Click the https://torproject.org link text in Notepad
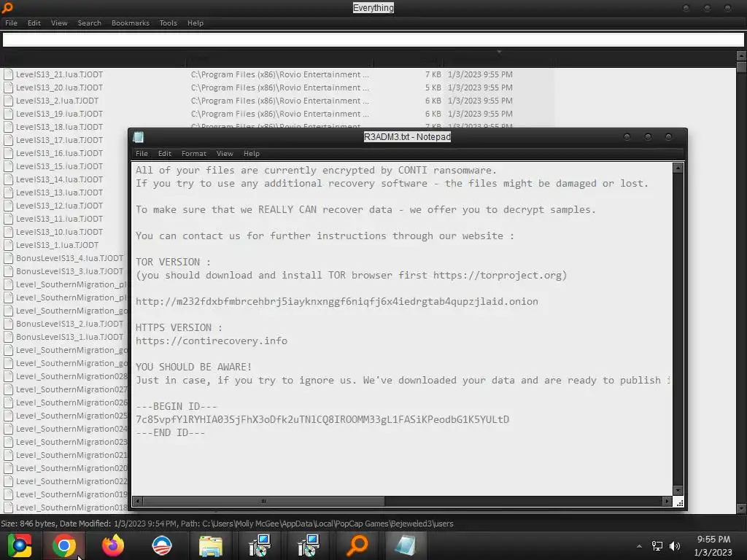 point(498,275)
